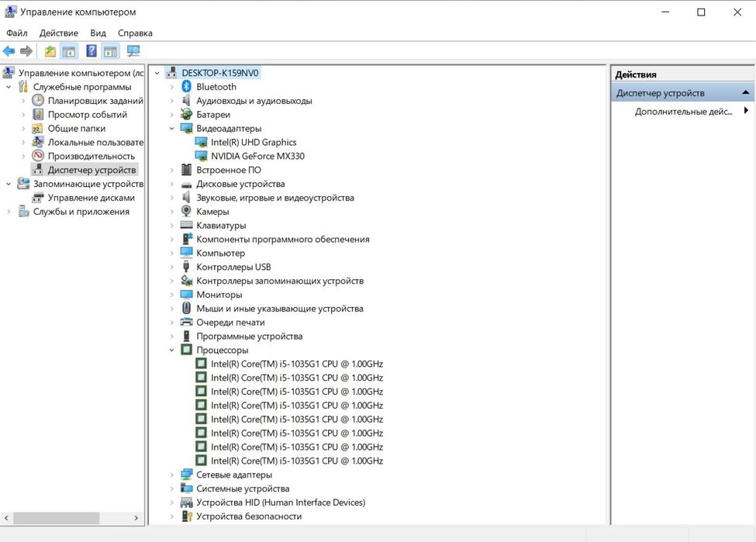Click the Up one level folder icon
This screenshot has height=542, width=756.
[x=50, y=50]
